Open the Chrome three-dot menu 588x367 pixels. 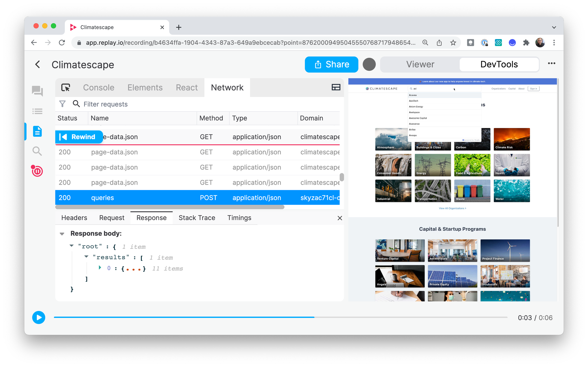tap(554, 43)
